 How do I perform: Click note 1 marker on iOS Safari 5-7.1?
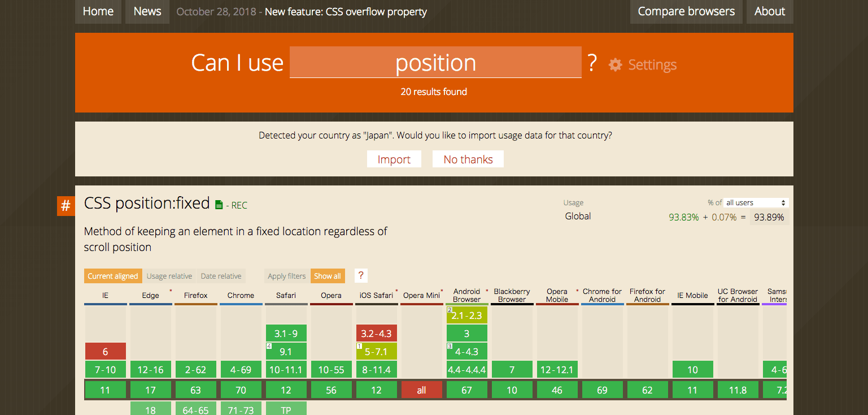[360, 346]
